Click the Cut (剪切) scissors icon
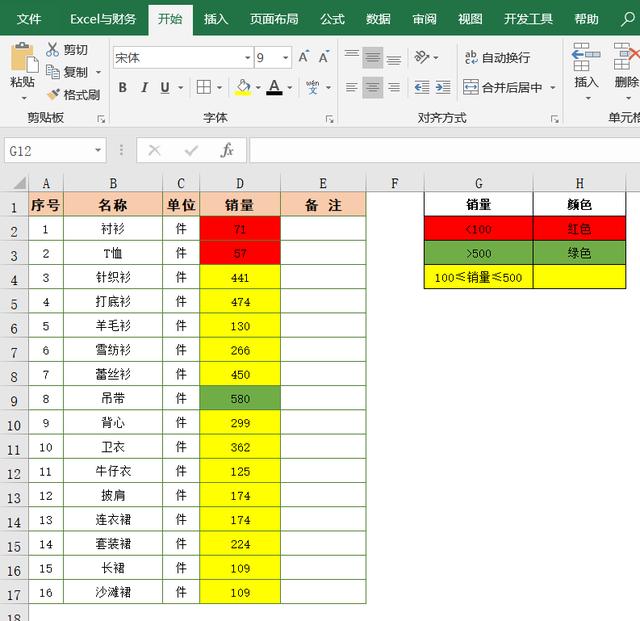Image resolution: width=640 pixels, height=621 pixels. (53, 49)
